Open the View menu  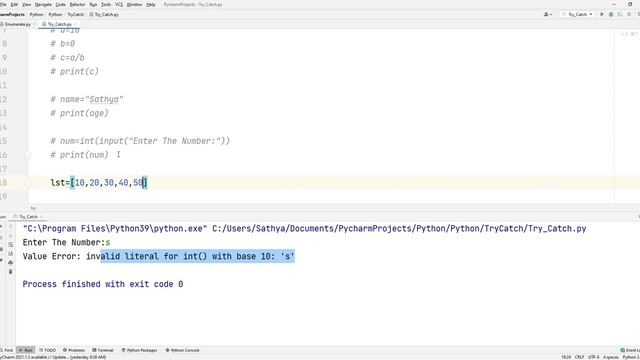27,4
